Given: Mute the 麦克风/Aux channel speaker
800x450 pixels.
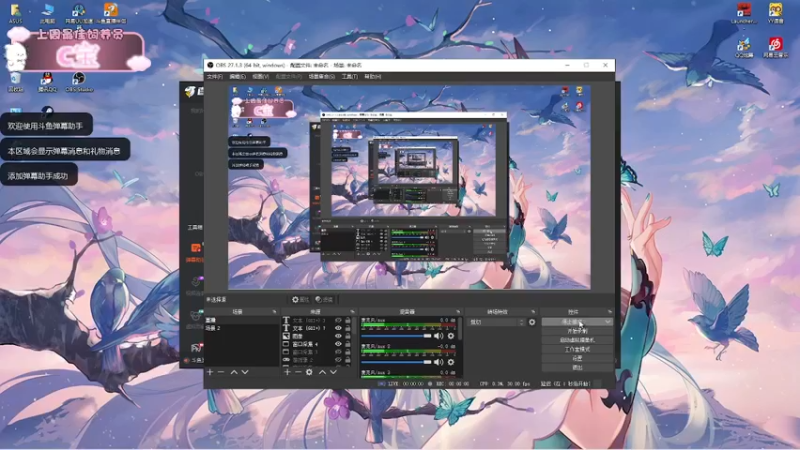Looking at the screenshot, I should (438, 336).
